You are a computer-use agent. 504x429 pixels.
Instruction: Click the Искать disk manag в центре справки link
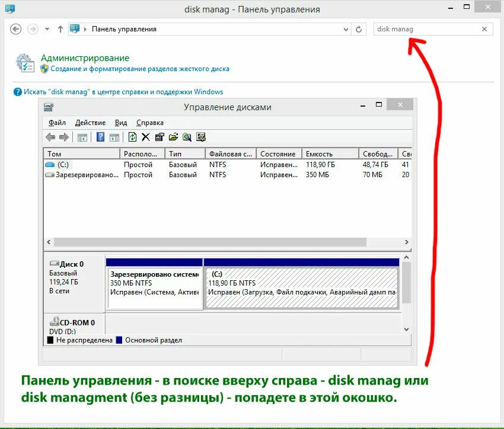click(x=123, y=92)
